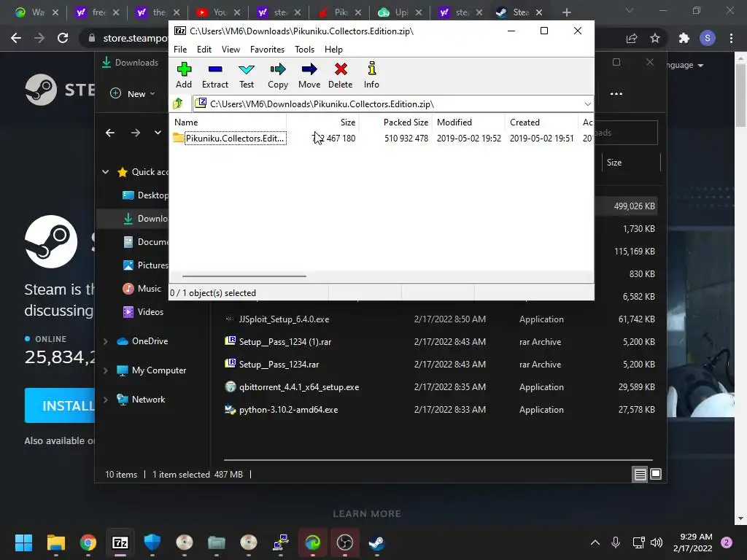This screenshot has height=560, width=747.
Task: Go back in Chrome browser
Action: 16,38
